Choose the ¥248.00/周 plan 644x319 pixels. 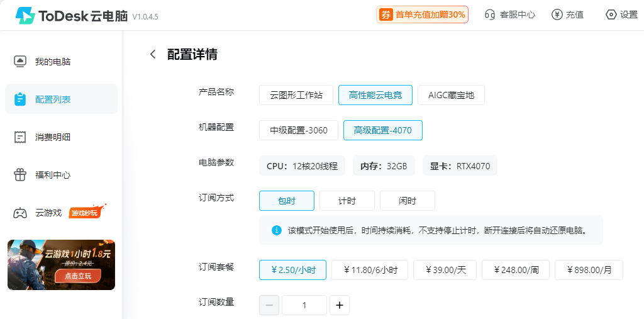tap(516, 270)
